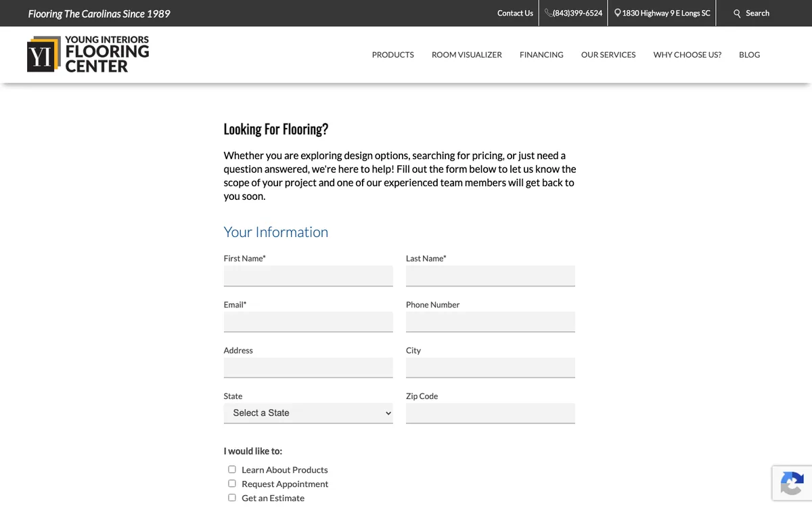Click the Contact Us link
This screenshot has width=812, height=508.
click(x=515, y=13)
